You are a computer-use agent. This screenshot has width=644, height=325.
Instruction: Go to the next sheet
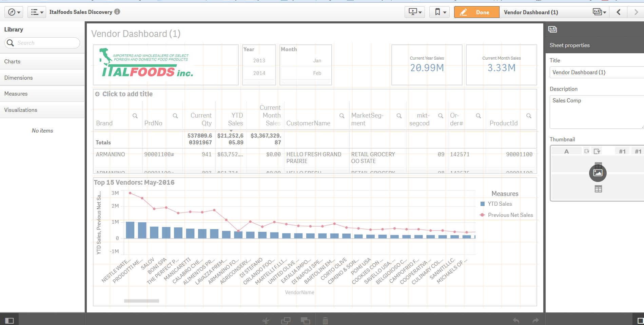[x=636, y=12]
